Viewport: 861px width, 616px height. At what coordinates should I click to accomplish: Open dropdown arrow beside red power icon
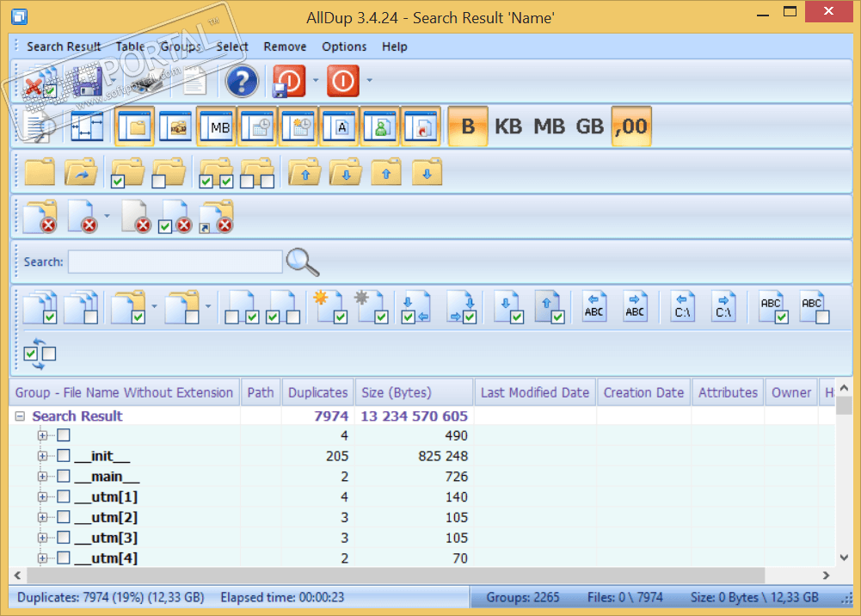[x=369, y=82]
